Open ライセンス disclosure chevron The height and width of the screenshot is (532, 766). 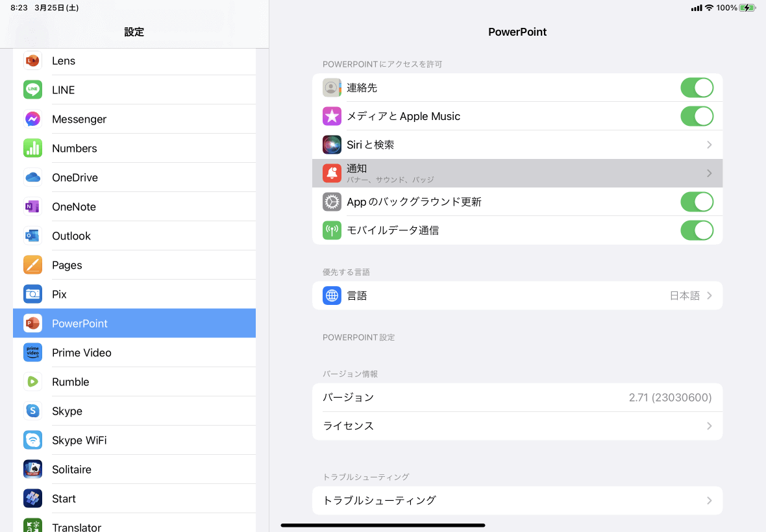coord(709,426)
